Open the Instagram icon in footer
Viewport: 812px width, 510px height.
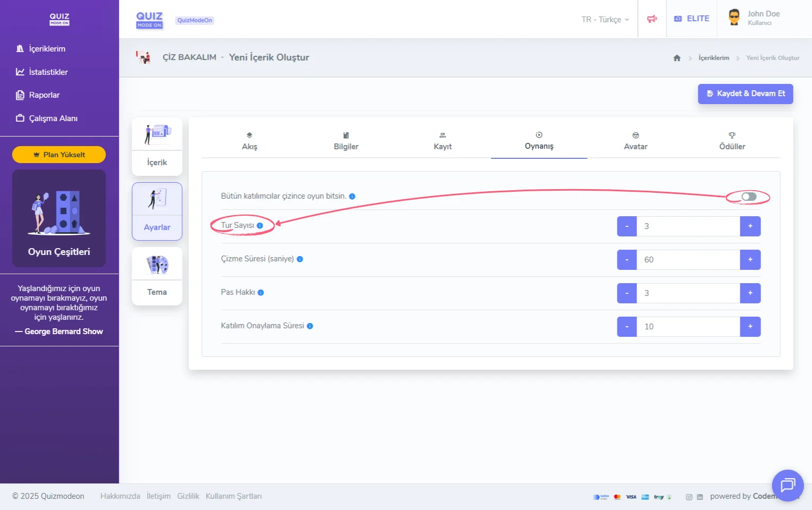(x=689, y=497)
